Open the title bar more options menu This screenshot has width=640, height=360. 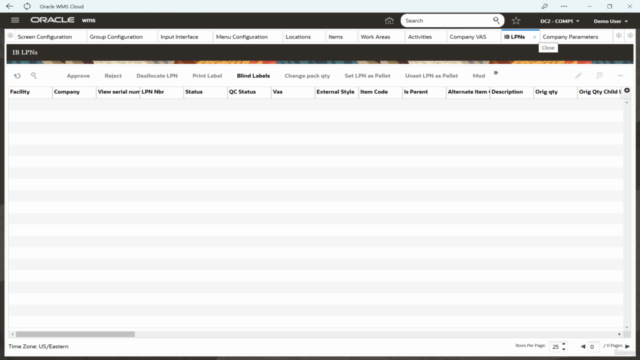564,6
